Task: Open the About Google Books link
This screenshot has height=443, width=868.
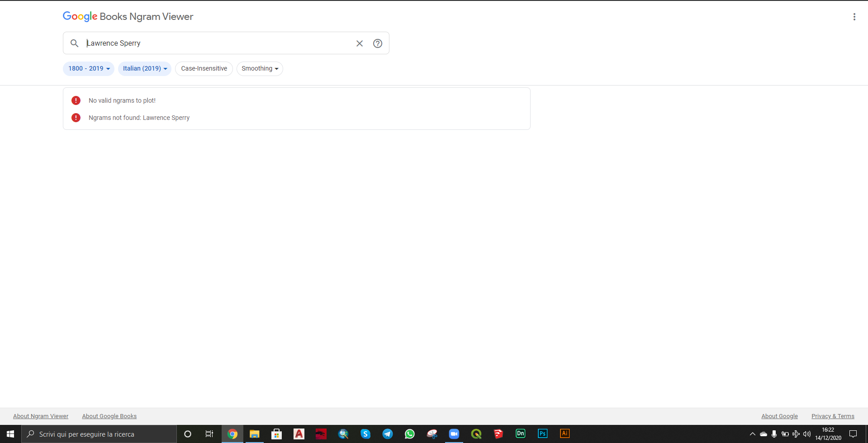Action: (x=109, y=416)
